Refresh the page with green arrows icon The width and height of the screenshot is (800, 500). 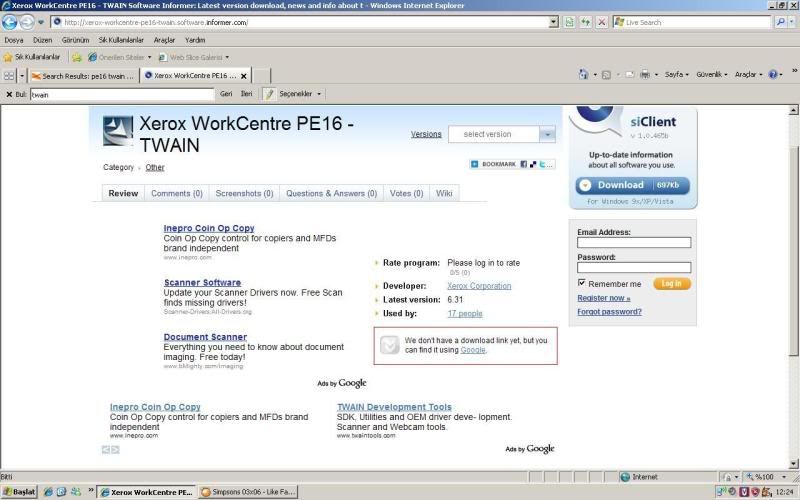[x=585, y=22]
